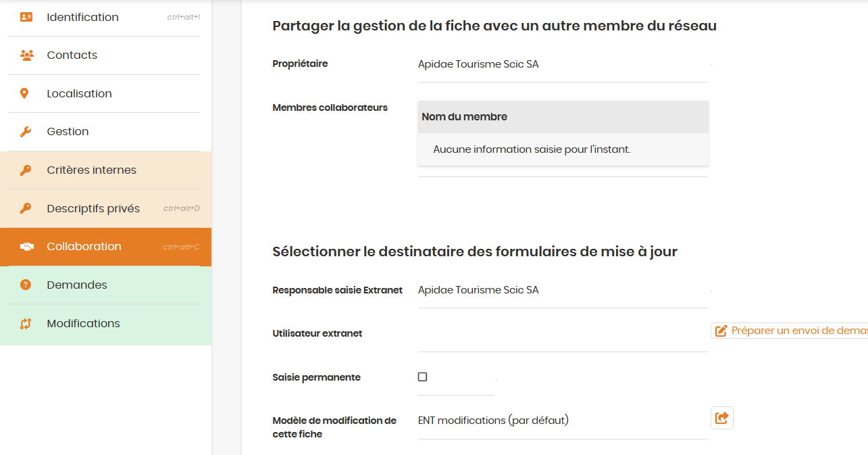Click the Modifications sync icon
Viewport: 868px width, 455px height.
26,323
